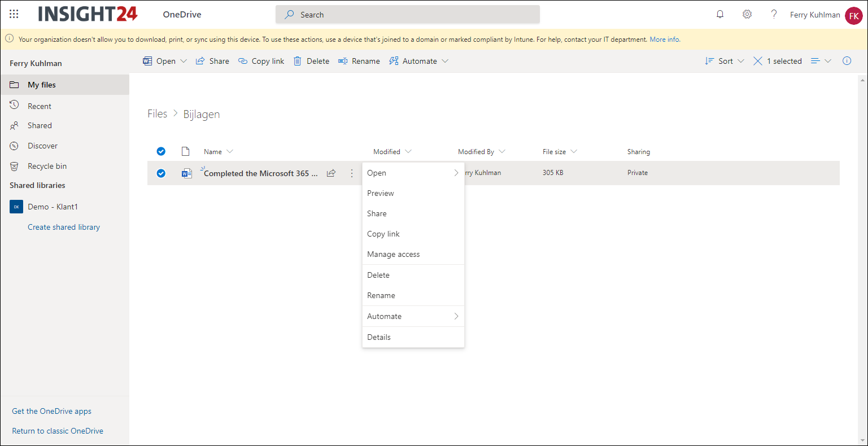This screenshot has width=868, height=446.
Task: Clear selection using 1 selected button
Action: [778, 61]
